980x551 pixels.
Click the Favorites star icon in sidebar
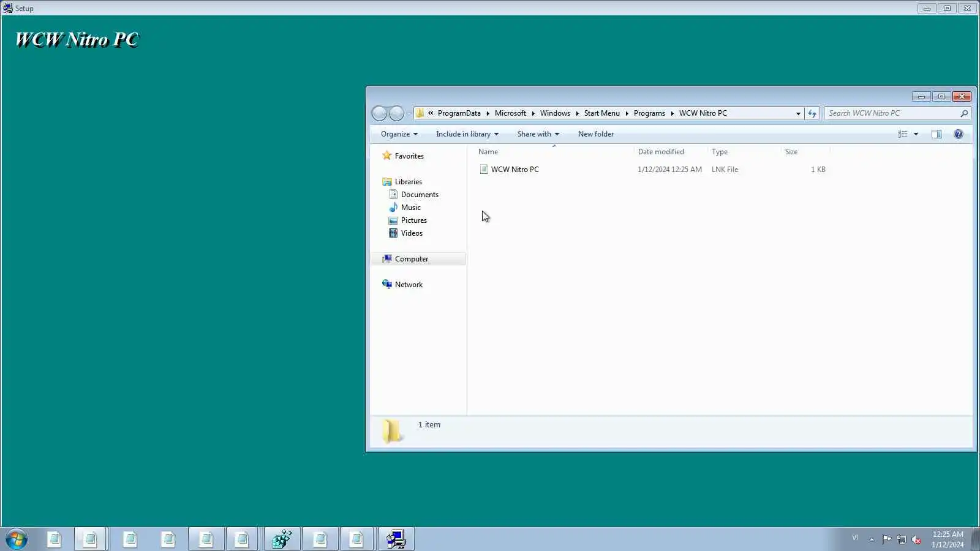click(x=386, y=156)
